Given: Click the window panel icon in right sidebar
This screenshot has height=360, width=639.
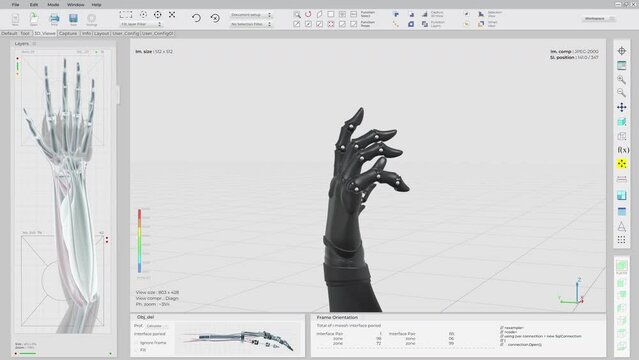Looking at the screenshot, I should [621, 65].
